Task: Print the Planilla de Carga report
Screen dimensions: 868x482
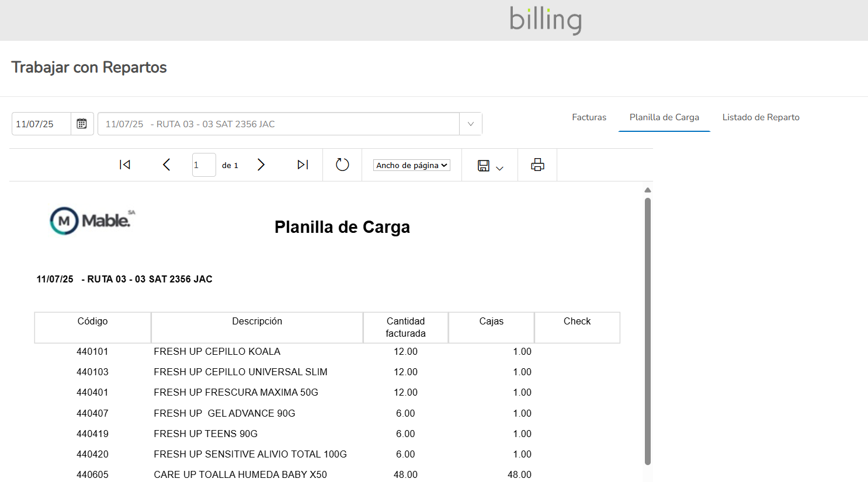Action: point(537,165)
